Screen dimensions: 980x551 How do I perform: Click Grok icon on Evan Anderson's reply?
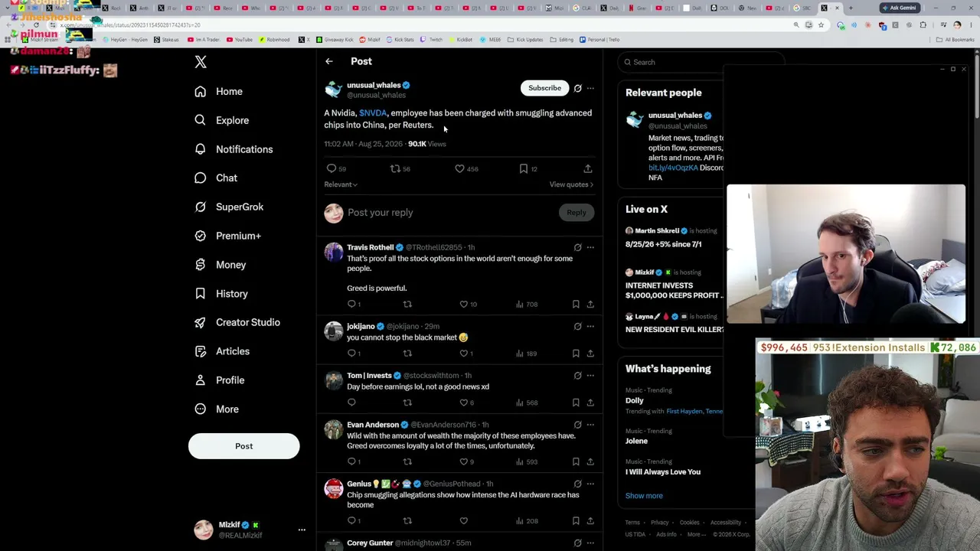(x=578, y=425)
